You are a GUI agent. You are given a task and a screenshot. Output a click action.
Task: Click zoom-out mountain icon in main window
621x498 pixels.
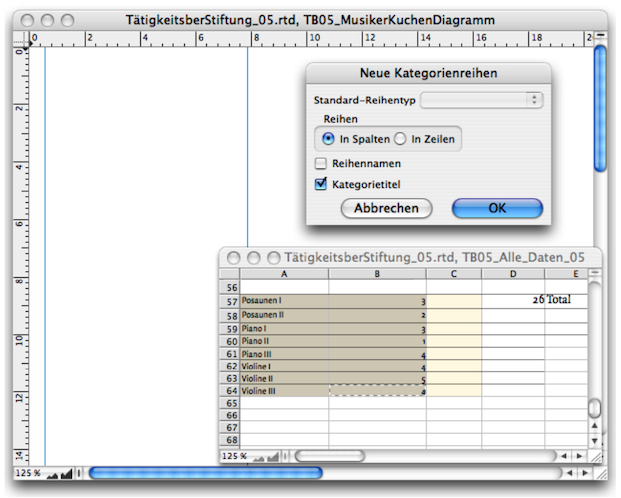coord(52,473)
